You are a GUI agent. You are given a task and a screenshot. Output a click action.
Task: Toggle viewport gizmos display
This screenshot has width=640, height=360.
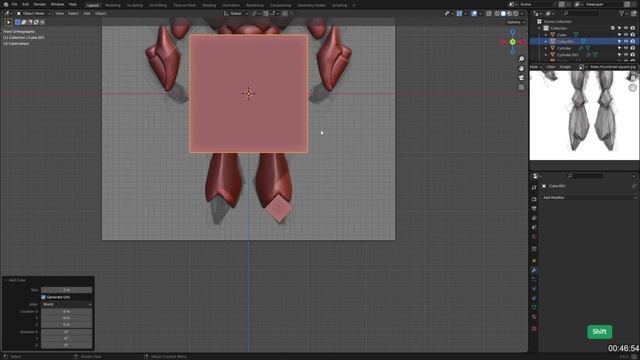tap(460, 13)
